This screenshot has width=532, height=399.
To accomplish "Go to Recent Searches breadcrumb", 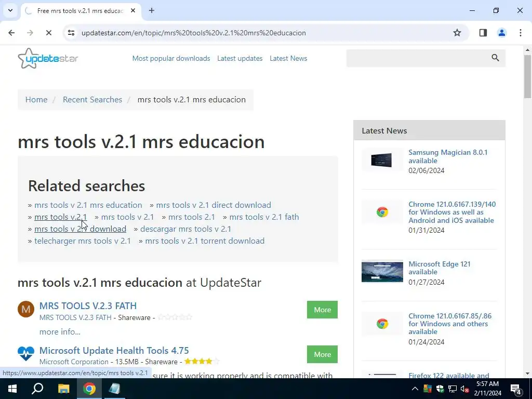I will (92, 99).
